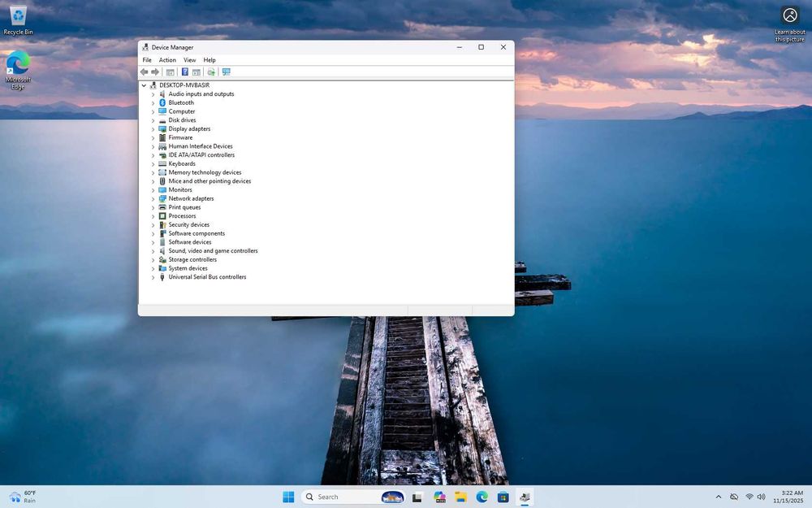Expand the Computer category chevron
812x508 pixels.
coord(153,111)
